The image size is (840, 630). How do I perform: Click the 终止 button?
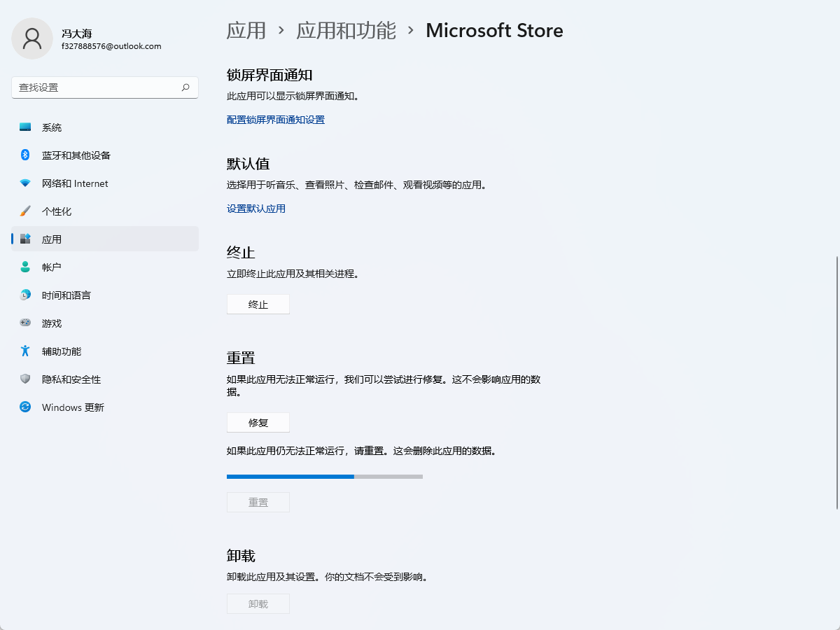point(258,304)
